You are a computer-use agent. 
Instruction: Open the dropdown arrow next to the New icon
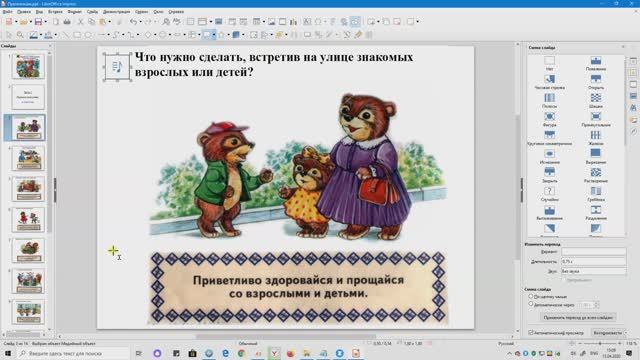pyautogui.click(x=16, y=22)
